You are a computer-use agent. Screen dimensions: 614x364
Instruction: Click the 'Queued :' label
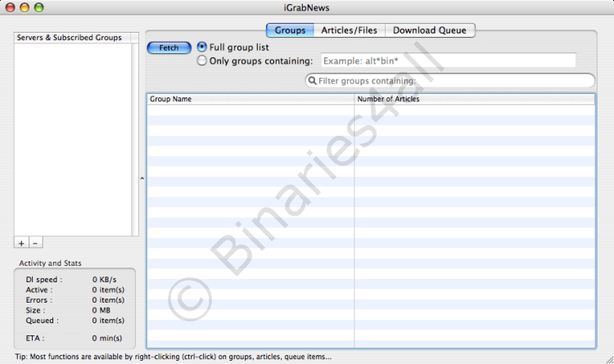[43, 320]
